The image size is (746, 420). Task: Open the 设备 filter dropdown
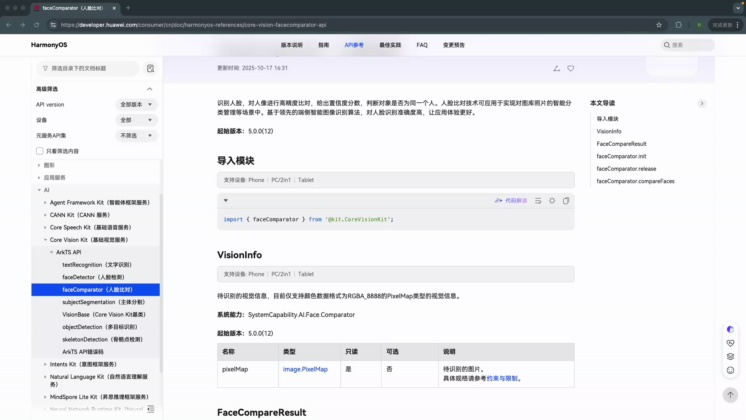135,120
